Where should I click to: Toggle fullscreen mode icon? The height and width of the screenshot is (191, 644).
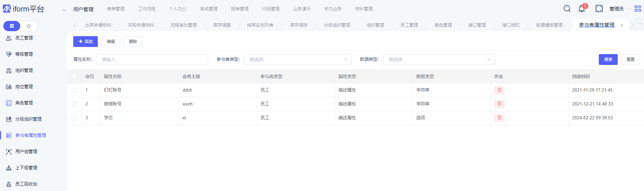tap(599, 9)
